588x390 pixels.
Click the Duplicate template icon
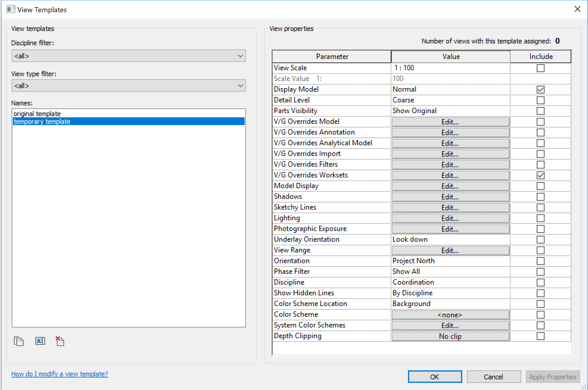pos(19,341)
